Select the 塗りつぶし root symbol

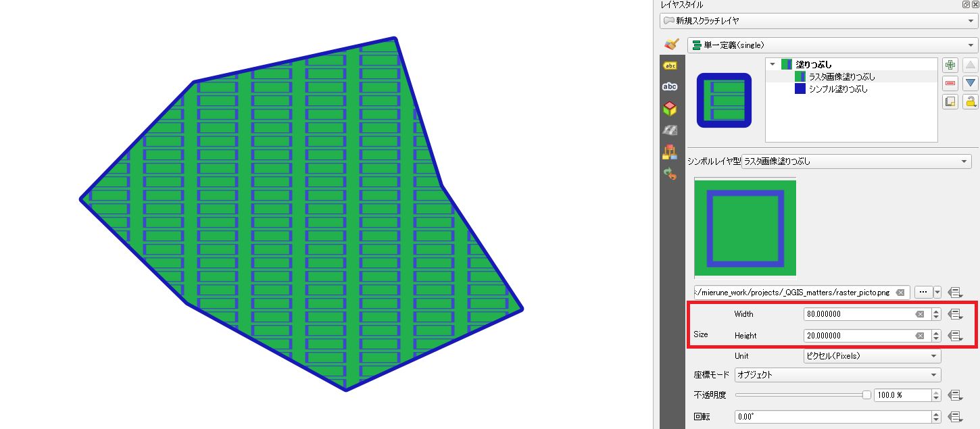(814, 65)
